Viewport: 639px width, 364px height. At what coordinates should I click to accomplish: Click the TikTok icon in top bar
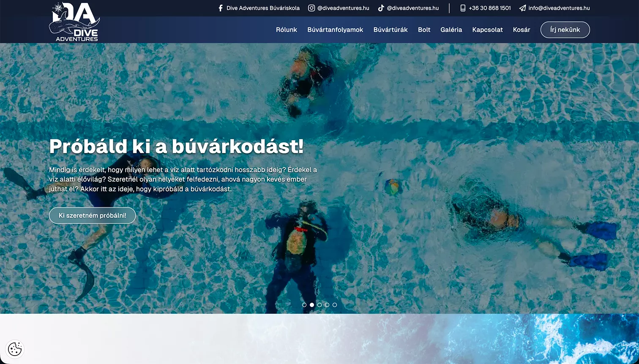coord(381,8)
